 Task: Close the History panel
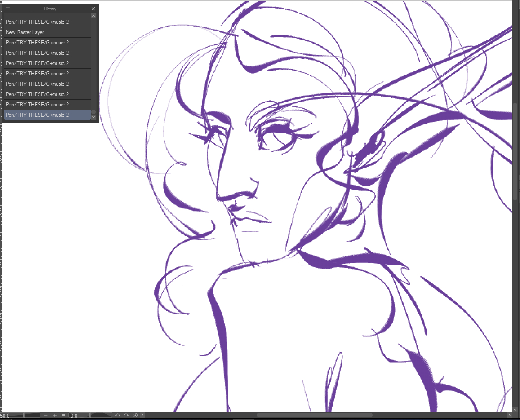(93, 9)
